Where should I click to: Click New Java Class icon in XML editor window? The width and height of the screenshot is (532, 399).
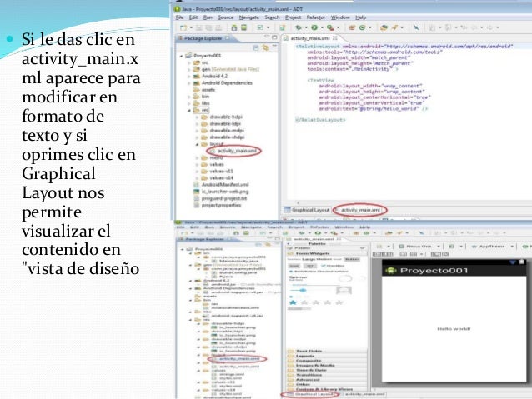click(362, 27)
